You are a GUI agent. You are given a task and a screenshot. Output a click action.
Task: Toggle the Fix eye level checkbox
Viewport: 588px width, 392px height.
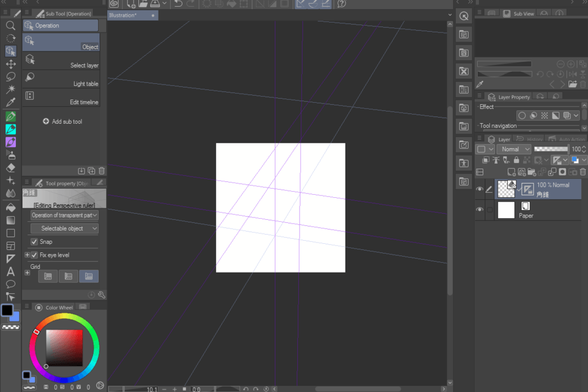tap(34, 255)
